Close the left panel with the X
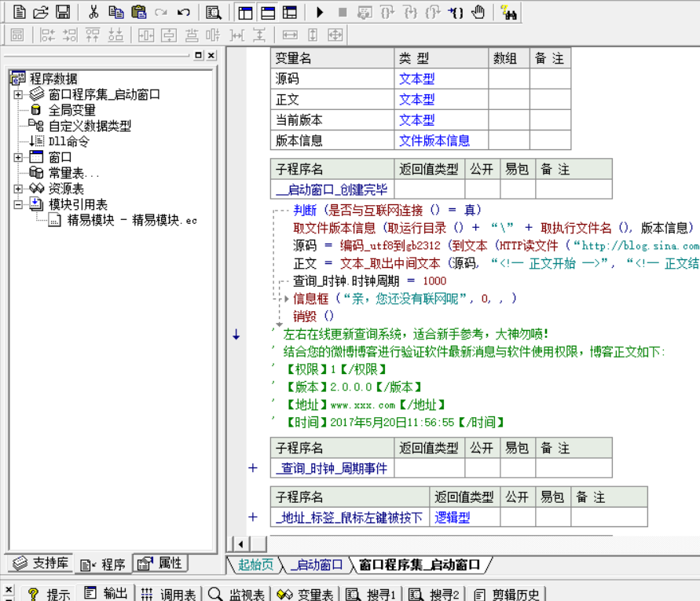The image size is (700, 601). (211, 55)
